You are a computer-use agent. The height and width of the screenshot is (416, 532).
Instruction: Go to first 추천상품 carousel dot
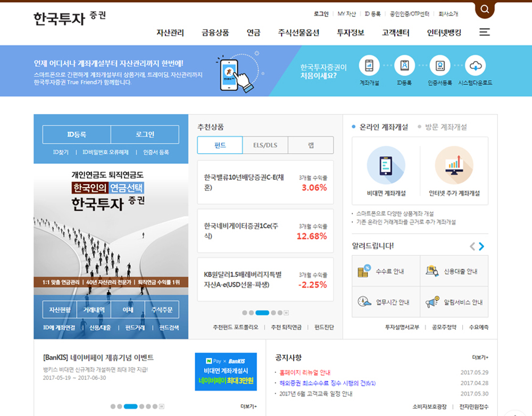point(245,313)
